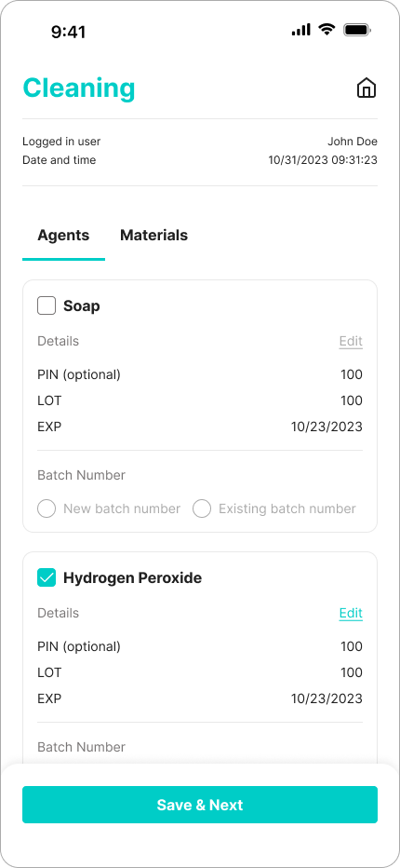Tap the Soap EXP date value
The height and width of the screenshot is (868, 400).
click(x=327, y=427)
